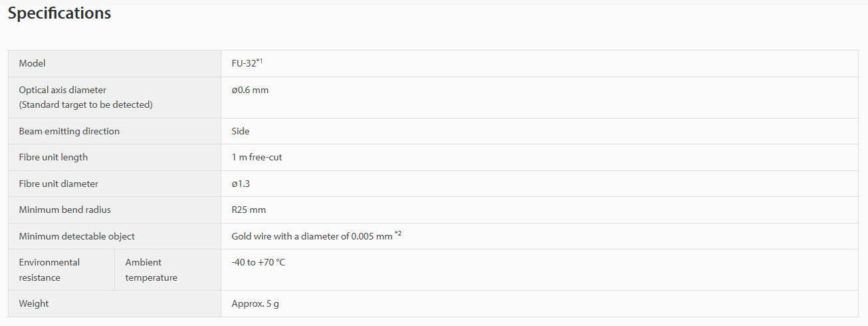Click the Side value cell

[241, 132]
